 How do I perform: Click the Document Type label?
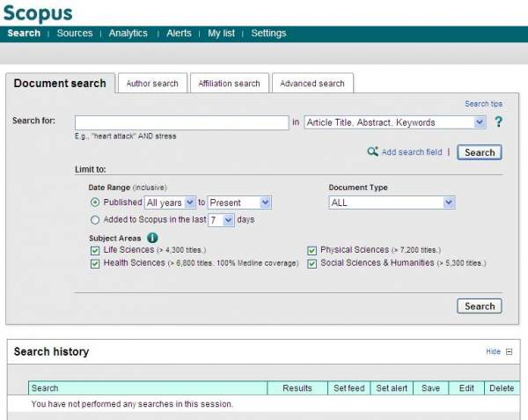(358, 188)
